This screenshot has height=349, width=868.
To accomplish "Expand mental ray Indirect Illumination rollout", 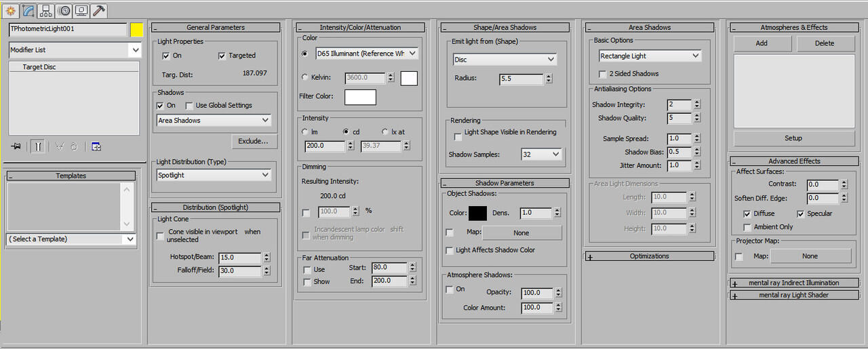I will 794,283.
